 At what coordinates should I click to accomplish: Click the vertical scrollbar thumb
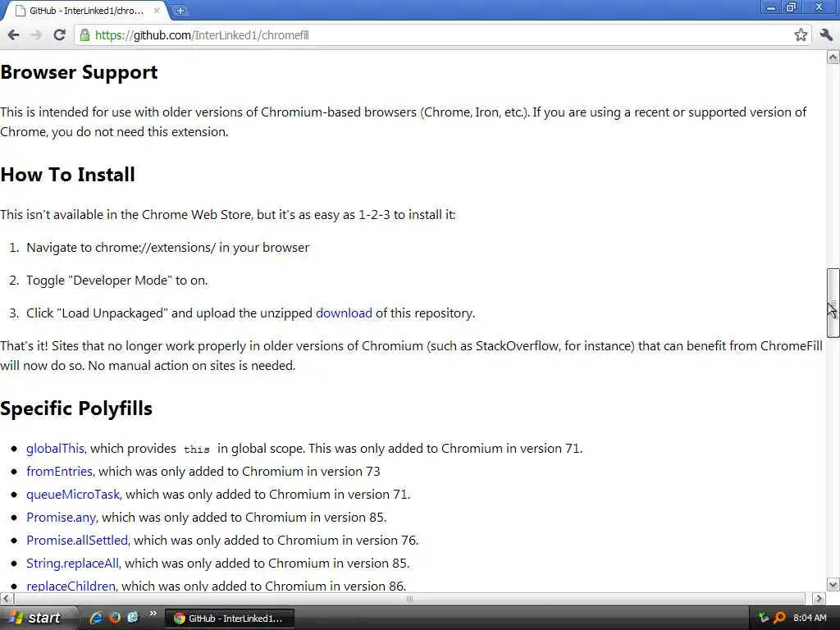pos(833,303)
